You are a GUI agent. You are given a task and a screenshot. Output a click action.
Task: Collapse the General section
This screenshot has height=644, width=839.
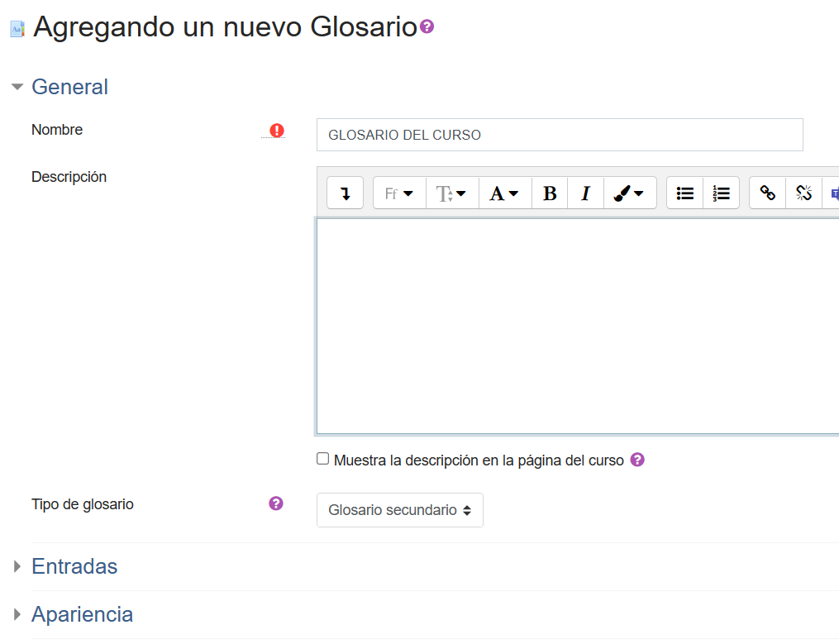point(69,87)
